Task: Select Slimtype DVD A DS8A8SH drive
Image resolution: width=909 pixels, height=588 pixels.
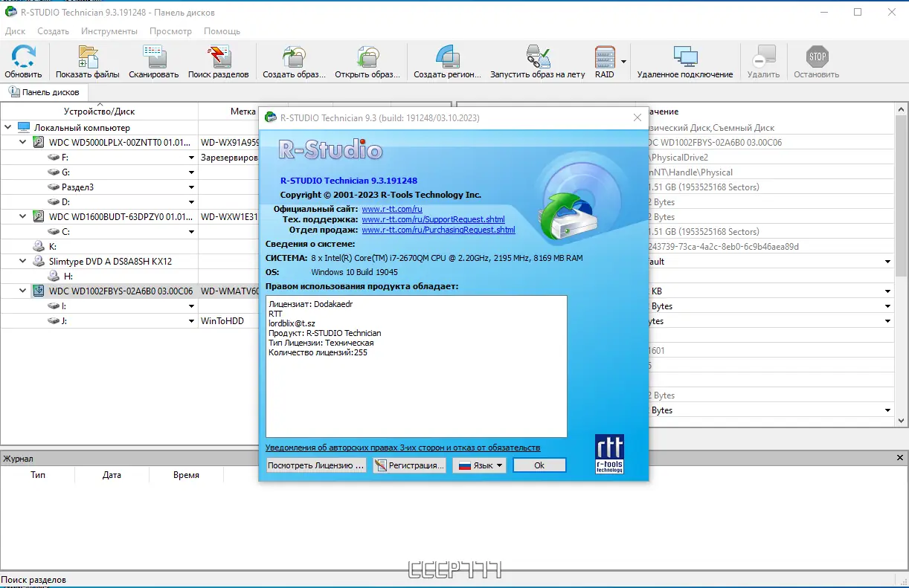Action: click(x=103, y=261)
